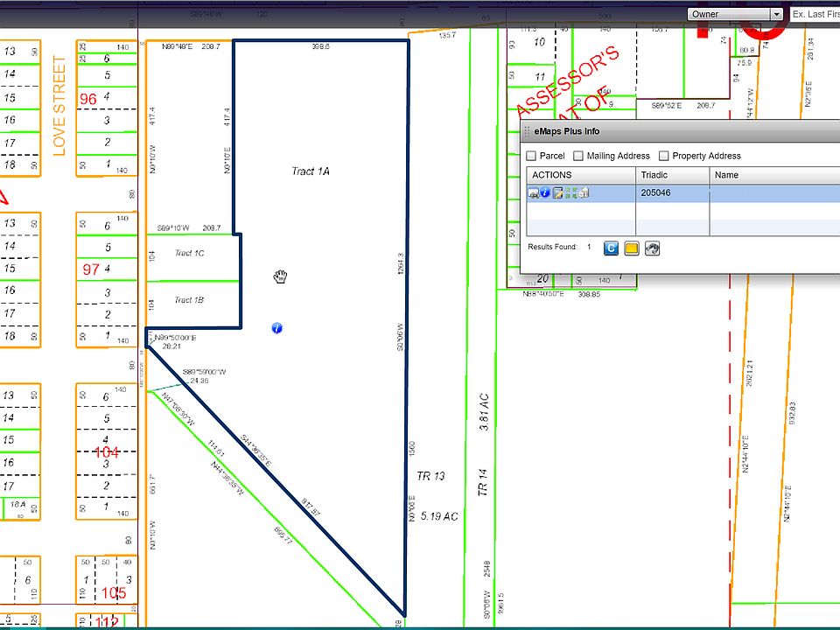
Task: Click the grey refresh icon beside Results Found
Action: click(x=652, y=248)
